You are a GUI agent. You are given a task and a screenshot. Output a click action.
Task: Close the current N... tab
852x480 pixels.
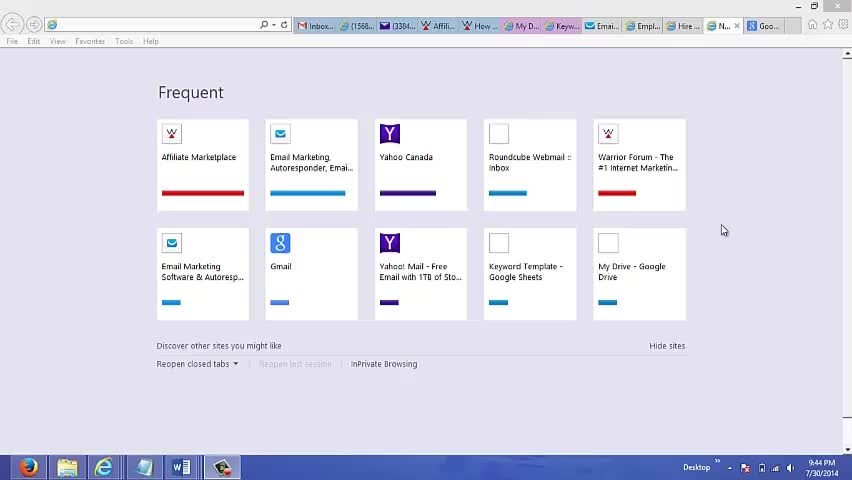[737, 26]
